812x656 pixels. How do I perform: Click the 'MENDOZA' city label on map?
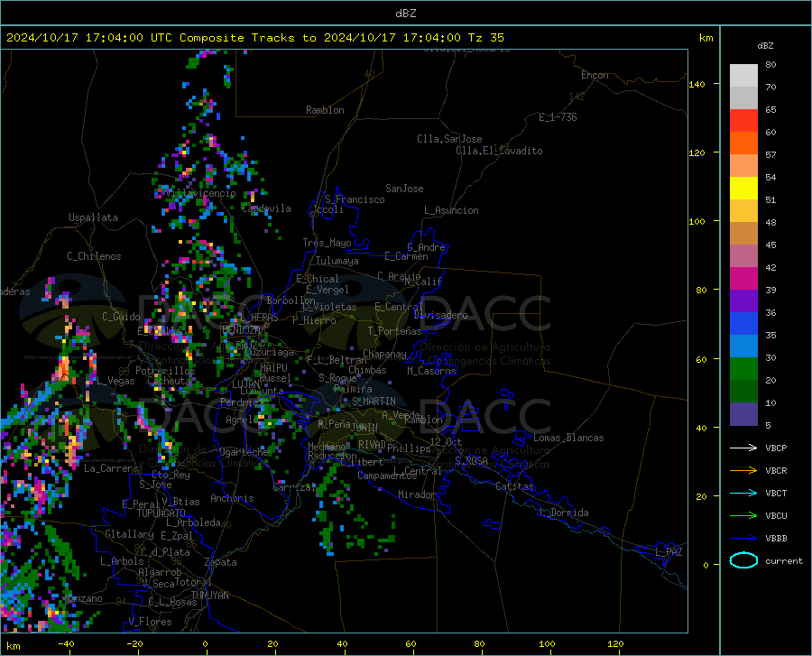coord(241,330)
